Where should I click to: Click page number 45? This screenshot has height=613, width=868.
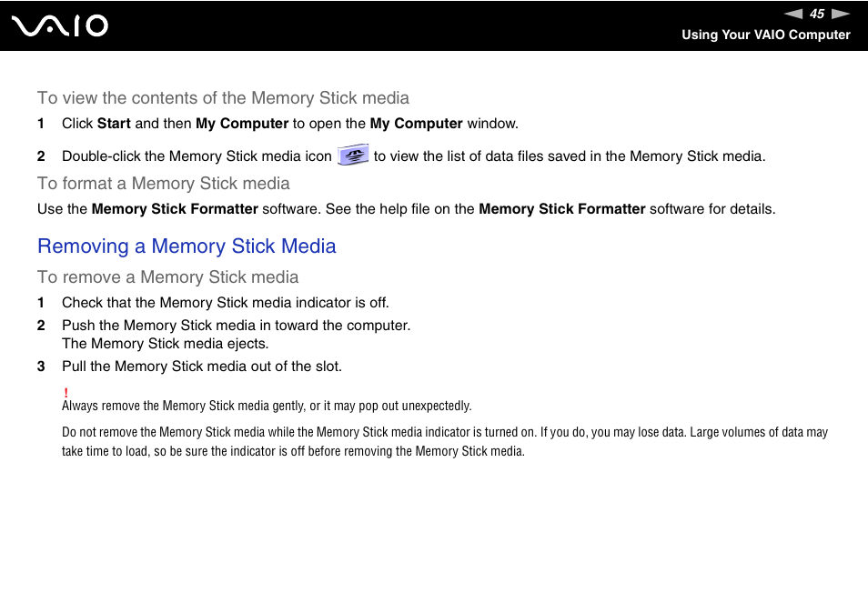(817, 14)
